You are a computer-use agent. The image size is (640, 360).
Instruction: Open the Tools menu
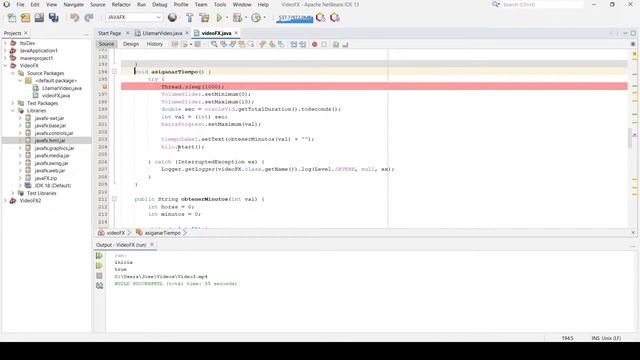tap(220, 4)
